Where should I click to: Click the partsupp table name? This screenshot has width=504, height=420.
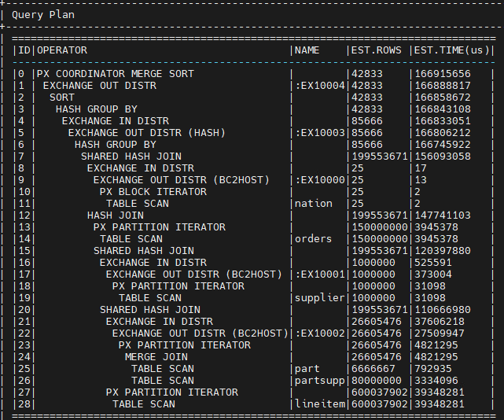point(320,381)
